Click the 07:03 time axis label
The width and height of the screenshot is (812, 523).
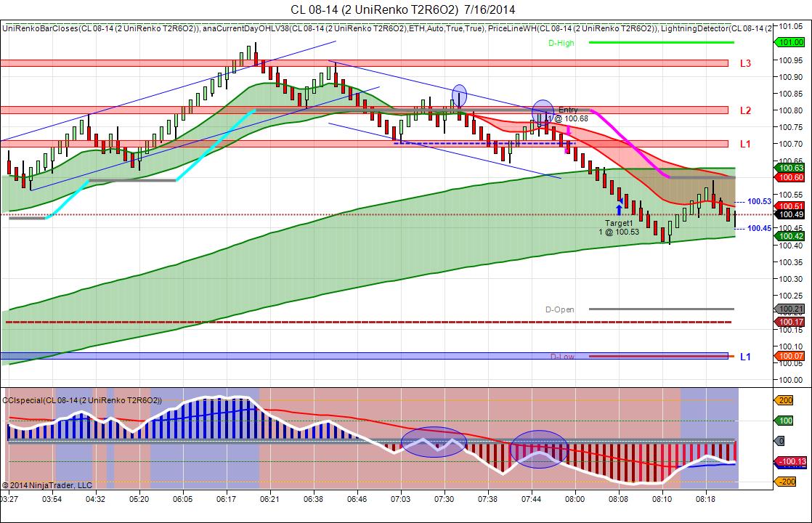400,499
